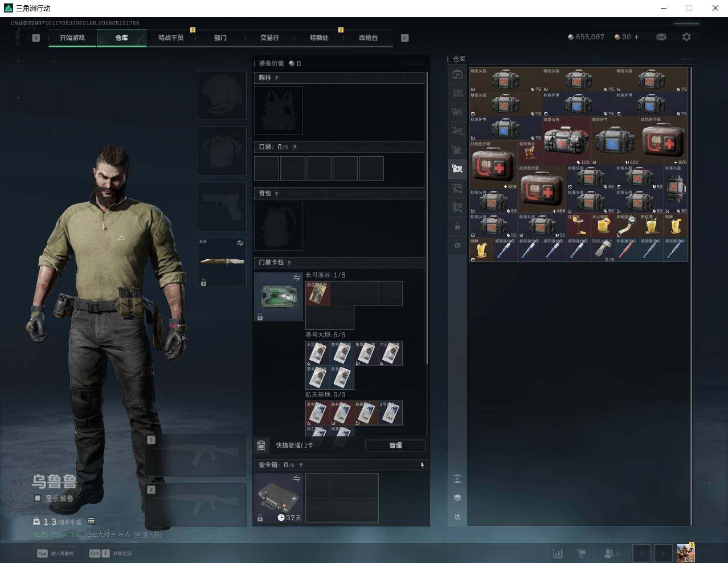Viewport: 728px width, 563px height.
Task: Switch to 特战干员 tab
Action: tap(171, 38)
